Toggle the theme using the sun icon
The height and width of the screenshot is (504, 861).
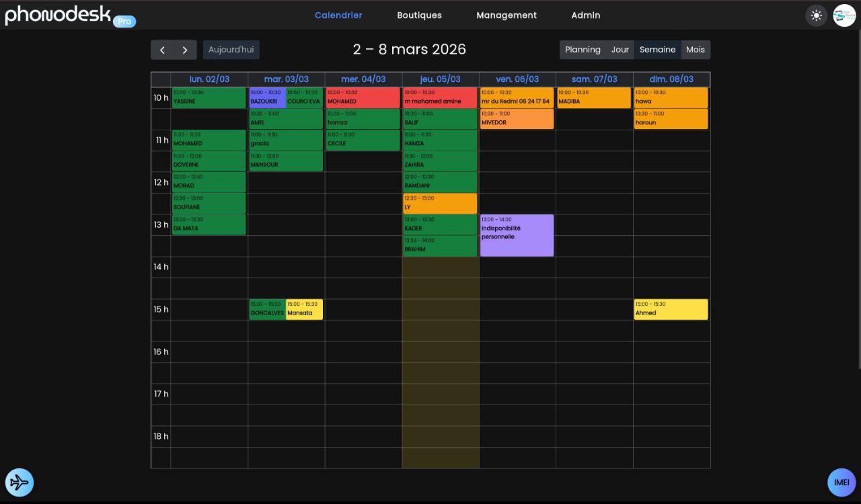816,15
